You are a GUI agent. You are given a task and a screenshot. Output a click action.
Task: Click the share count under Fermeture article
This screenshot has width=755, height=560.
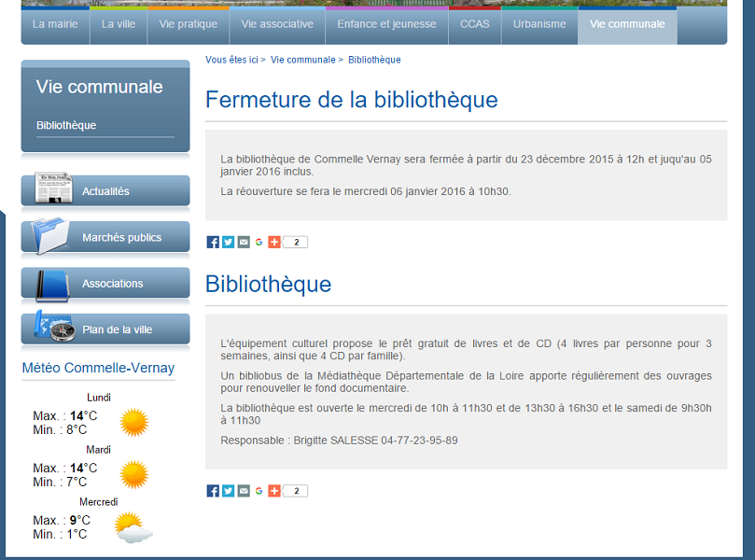[296, 242]
